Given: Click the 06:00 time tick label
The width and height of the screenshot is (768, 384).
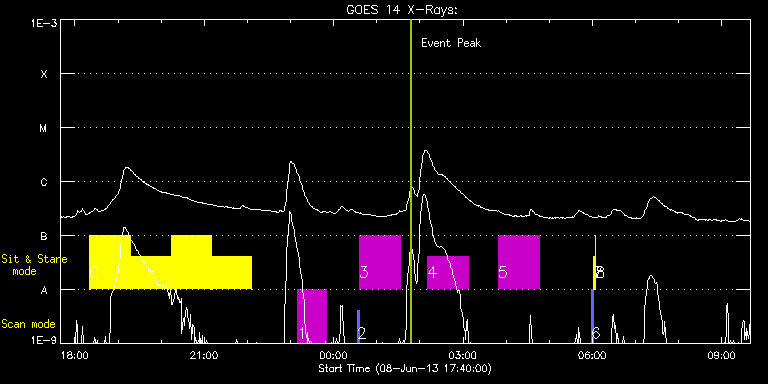Looking at the screenshot, I should coord(592,355).
